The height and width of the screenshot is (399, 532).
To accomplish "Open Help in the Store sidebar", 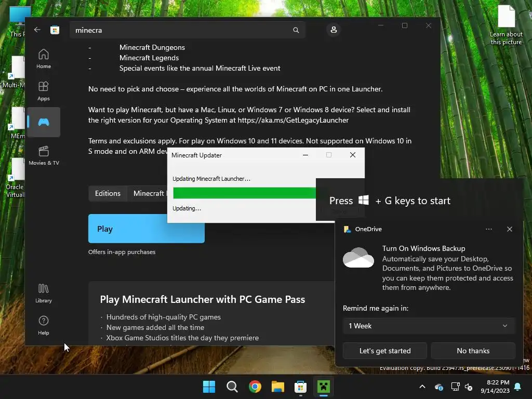I will point(44,325).
